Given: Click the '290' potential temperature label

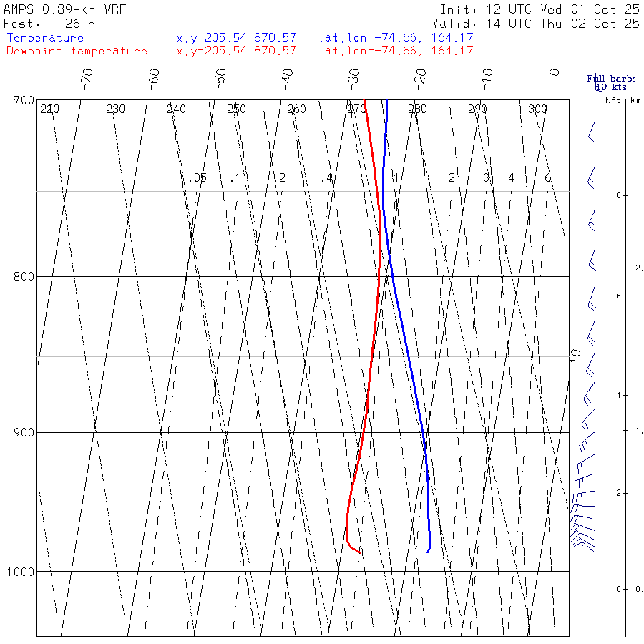Looking at the screenshot, I should pos(477,109).
